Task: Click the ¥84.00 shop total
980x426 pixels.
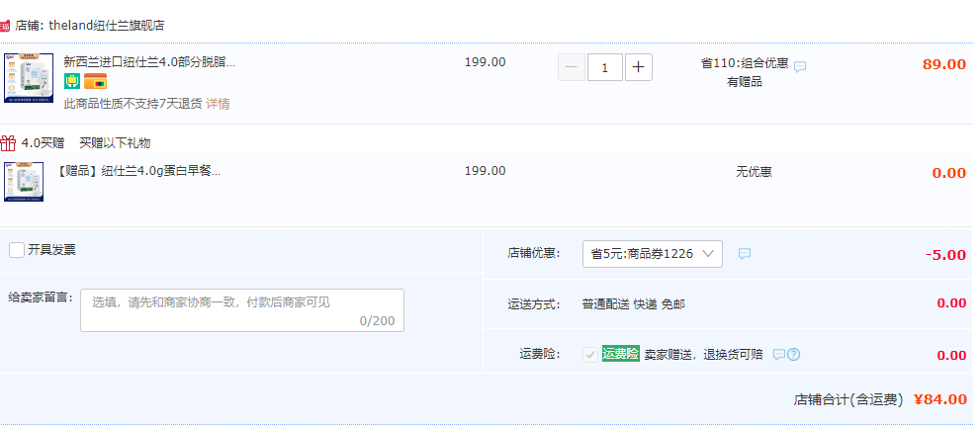Action: 940,399
